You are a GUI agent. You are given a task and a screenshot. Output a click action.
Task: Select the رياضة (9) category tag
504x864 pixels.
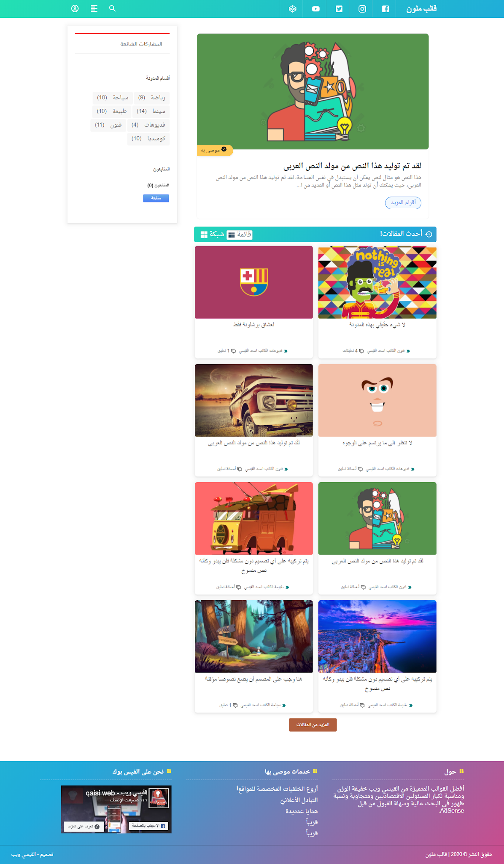tap(152, 98)
